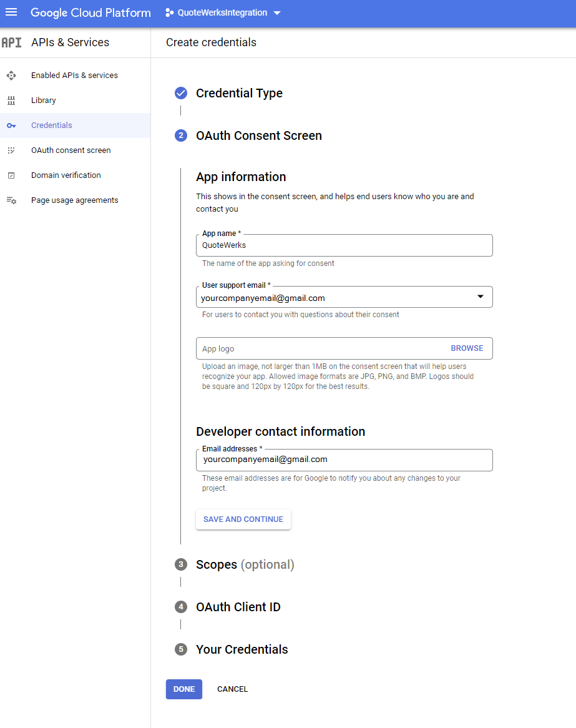This screenshot has height=728, width=576.
Task: Open the QuoteWerksIntegration project selector
Action: point(223,12)
